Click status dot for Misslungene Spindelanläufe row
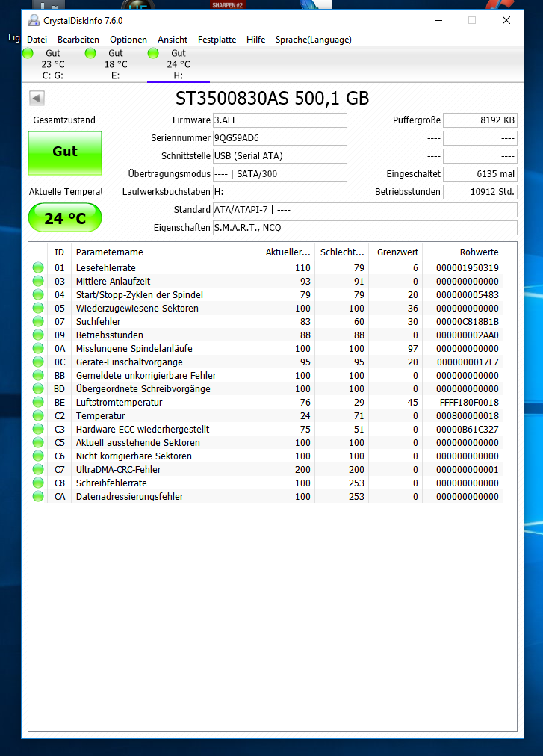 (38, 349)
